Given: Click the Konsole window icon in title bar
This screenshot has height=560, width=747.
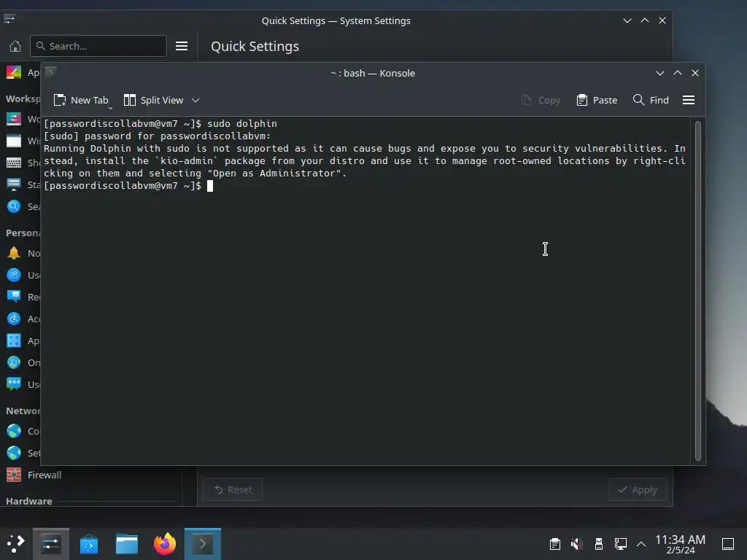Looking at the screenshot, I should (50, 72).
